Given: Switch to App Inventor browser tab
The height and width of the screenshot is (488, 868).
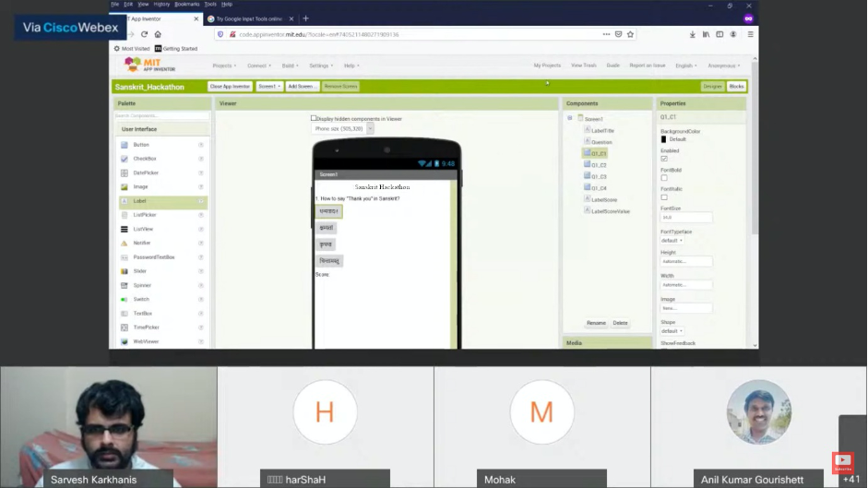Looking at the screenshot, I should (x=155, y=18).
